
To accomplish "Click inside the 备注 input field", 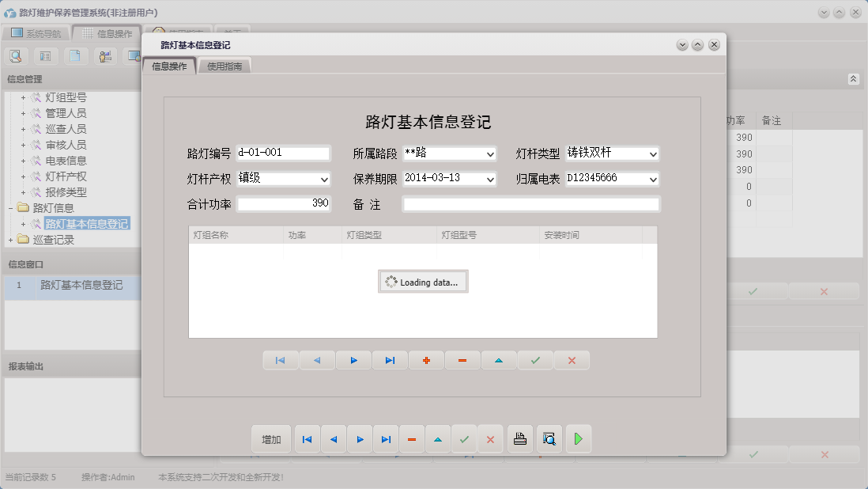I will click(x=530, y=204).
